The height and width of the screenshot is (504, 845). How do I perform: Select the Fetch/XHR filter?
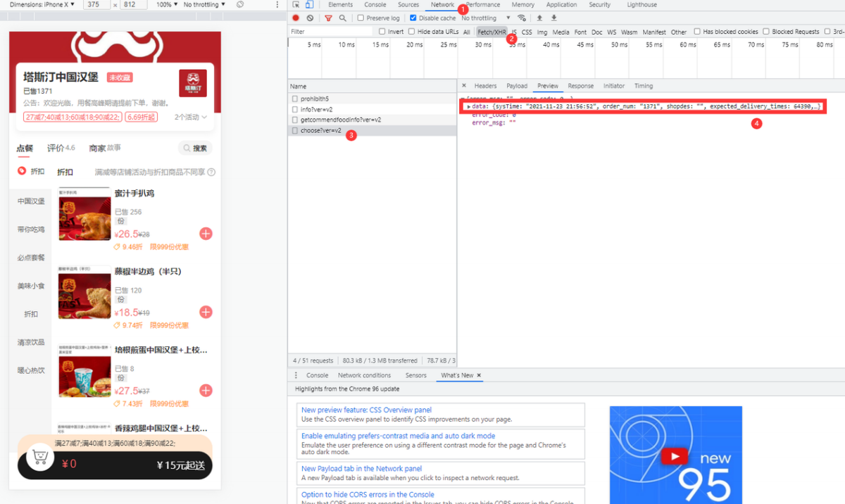point(492,32)
